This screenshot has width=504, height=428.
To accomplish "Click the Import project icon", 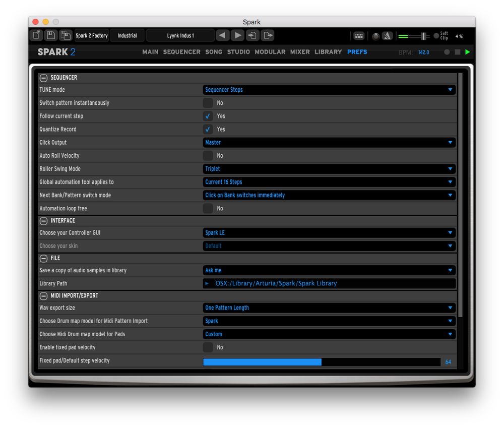I will tap(253, 35).
